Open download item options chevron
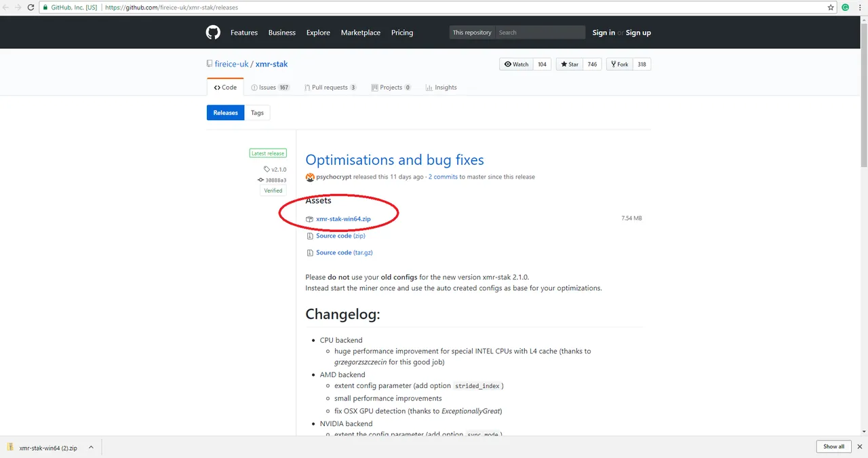Viewport: 868px width, 458px height. [x=91, y=448]
